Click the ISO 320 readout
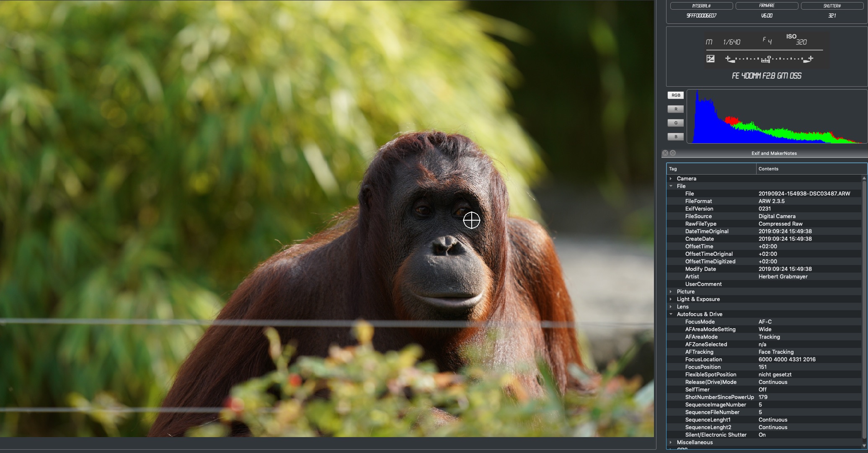 point(796,39)
